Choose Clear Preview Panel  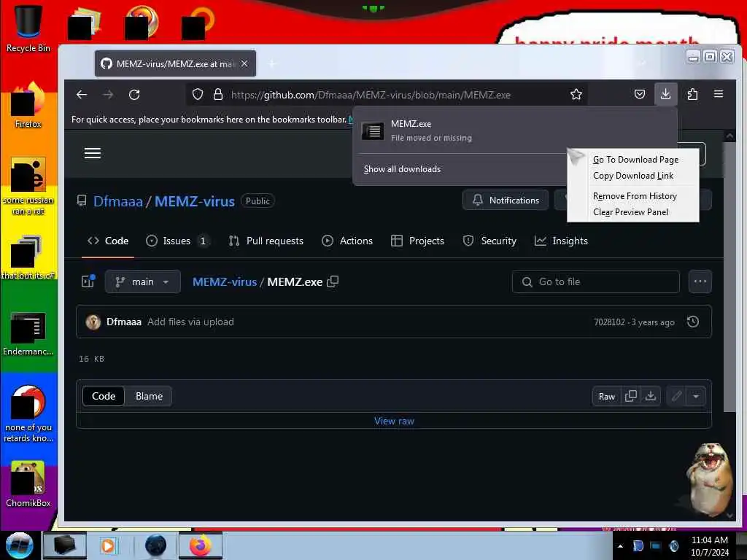(x=630, y=212)
